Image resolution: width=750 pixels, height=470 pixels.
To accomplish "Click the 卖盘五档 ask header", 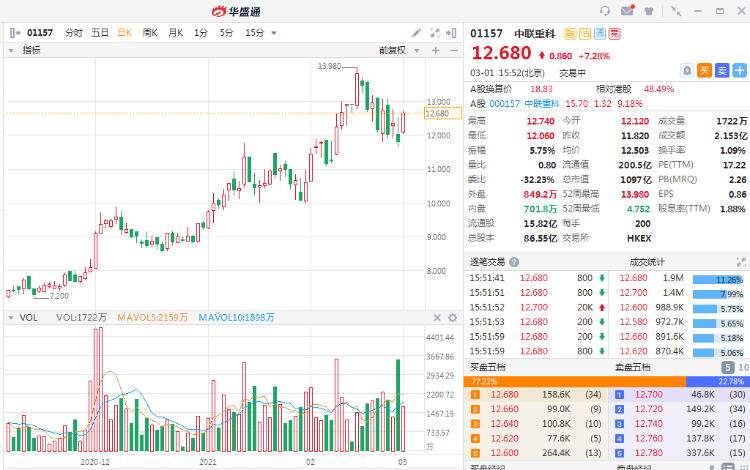I will 632,367.
